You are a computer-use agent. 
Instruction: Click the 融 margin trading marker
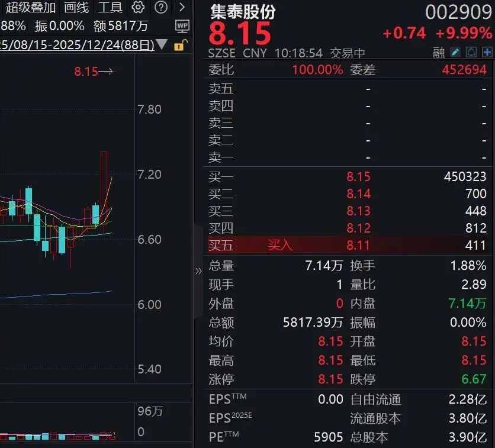click(439, 53)
